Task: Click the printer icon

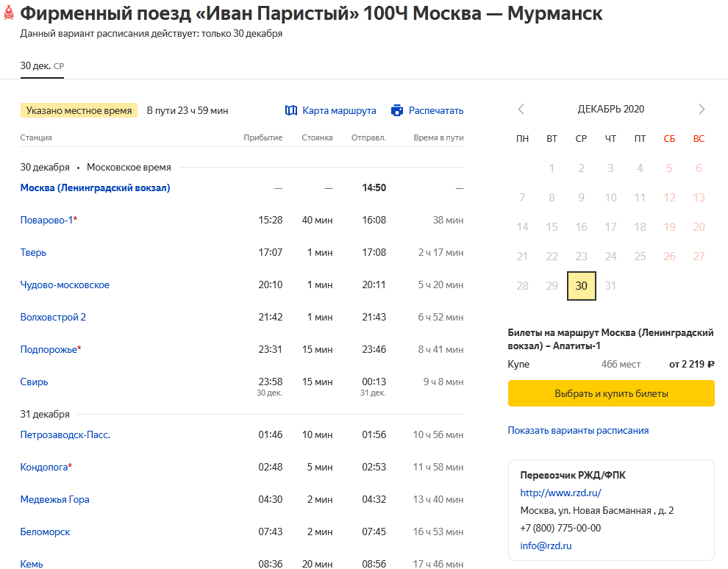Action: tap(397, 110)
